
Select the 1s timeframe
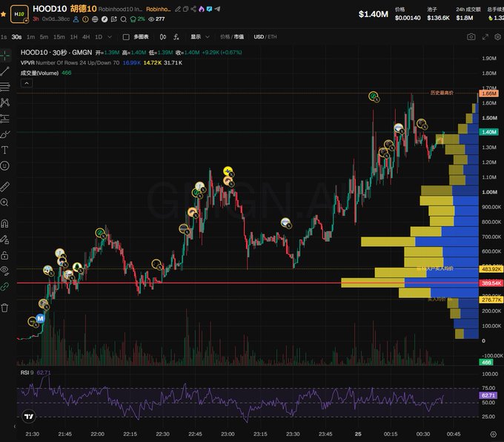click(4, 37)
